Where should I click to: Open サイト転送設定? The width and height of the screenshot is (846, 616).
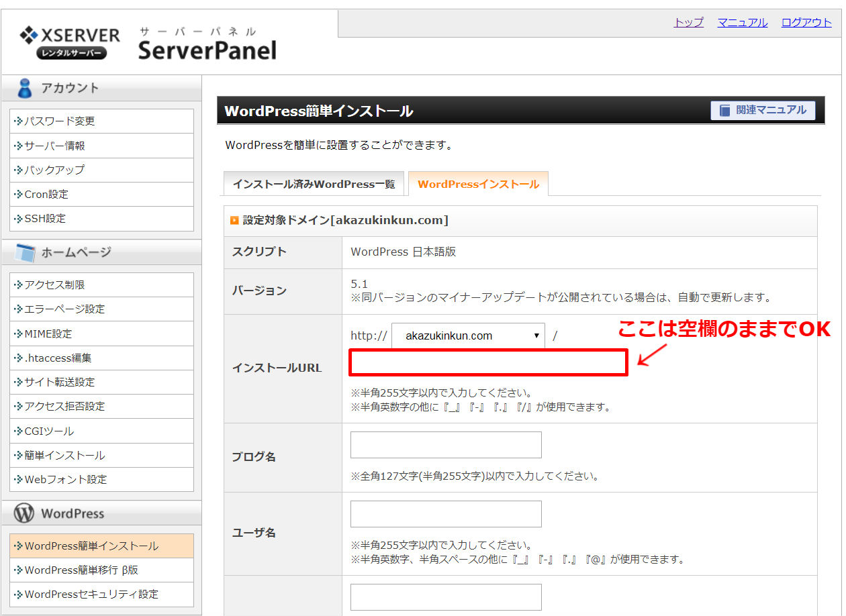pyautogui.click(x=101, y=382)
